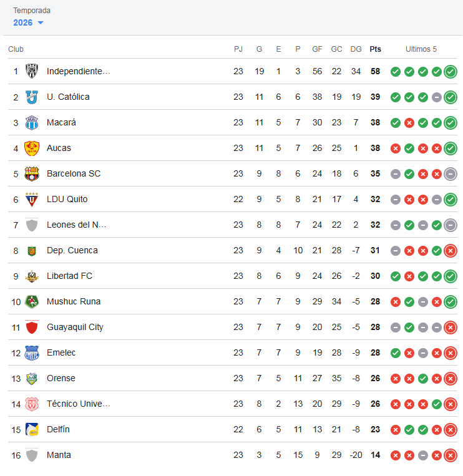Screen dimensions: 463x476
Task: Click Manta's latest loss result circle
Action: coord(451,455)
